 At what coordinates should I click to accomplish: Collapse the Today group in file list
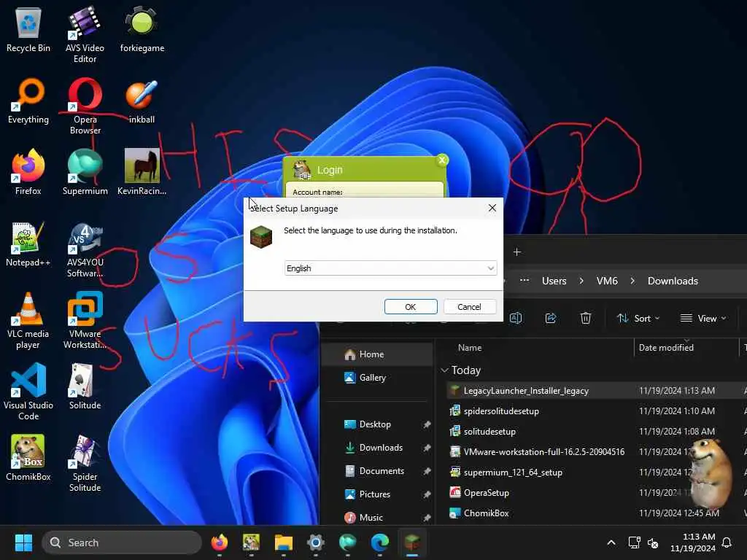pos(445,370)
